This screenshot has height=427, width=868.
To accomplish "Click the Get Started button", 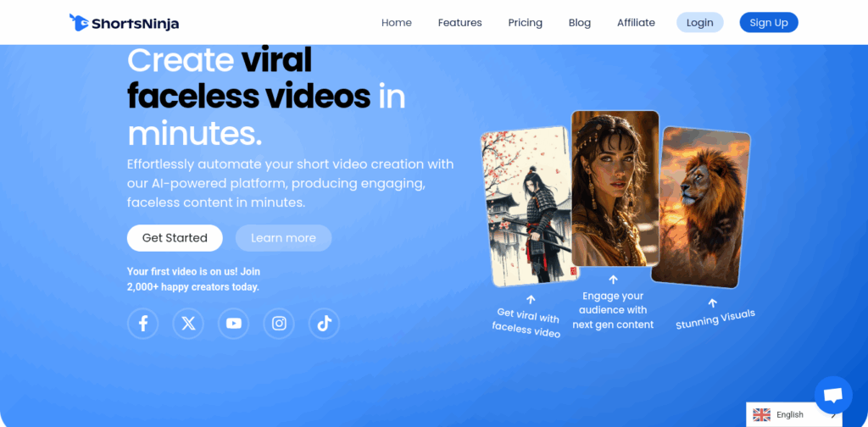I will point(175,238).
